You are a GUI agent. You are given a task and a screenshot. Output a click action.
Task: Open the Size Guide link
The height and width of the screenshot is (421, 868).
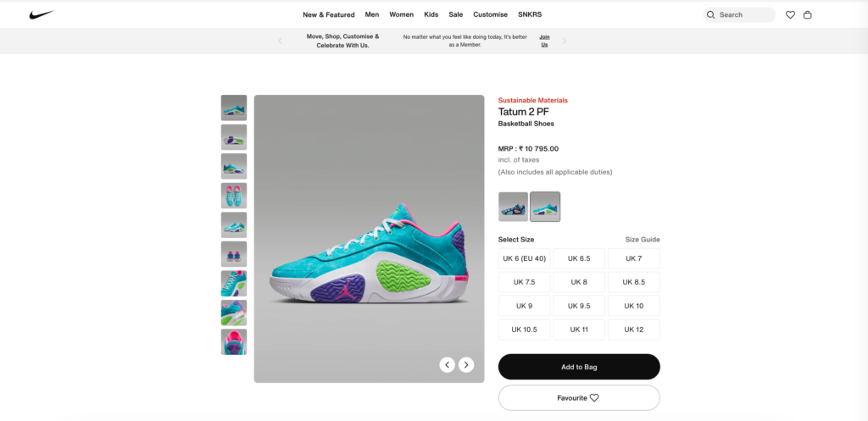click(643, 240)
